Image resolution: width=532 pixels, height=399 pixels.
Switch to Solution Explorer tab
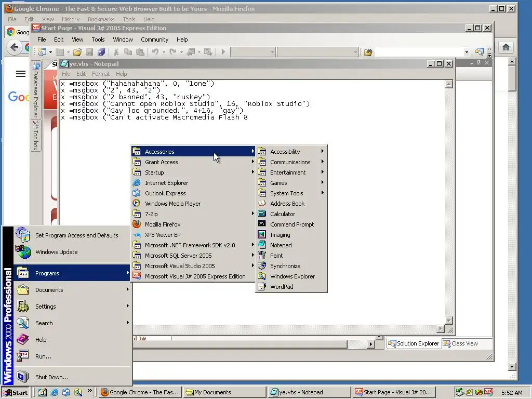point(414,343)
